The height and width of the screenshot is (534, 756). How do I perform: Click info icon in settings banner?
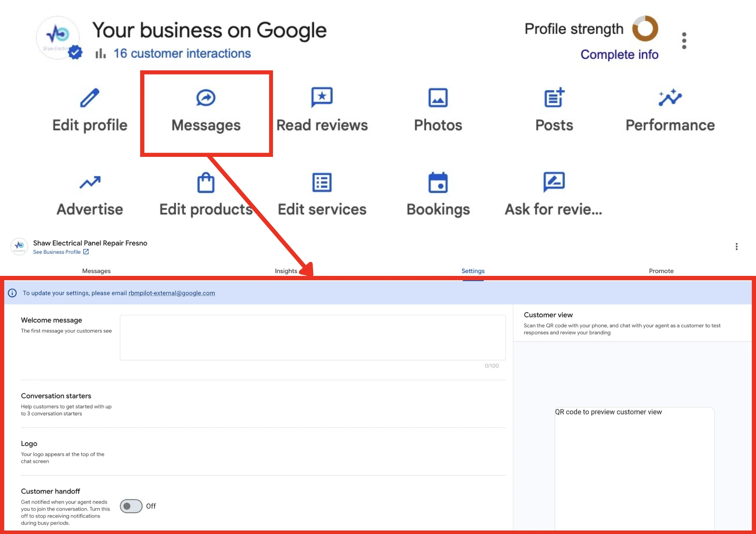[12, 293]
